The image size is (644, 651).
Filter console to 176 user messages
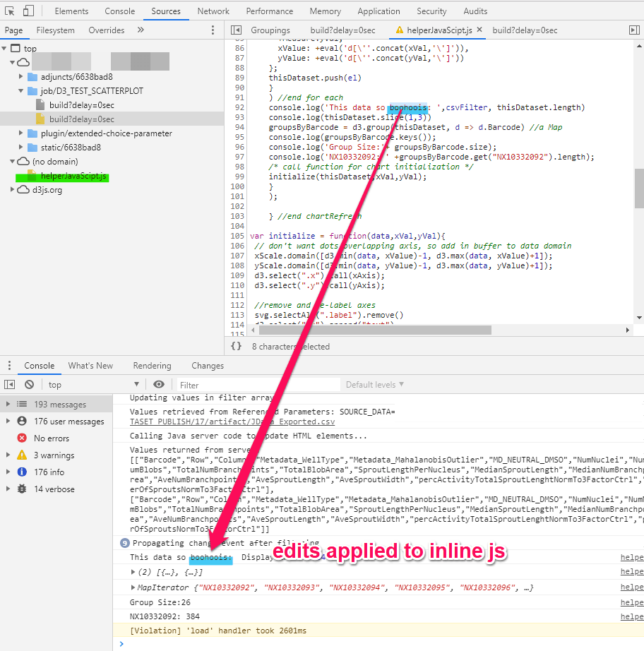coord(52,422)
